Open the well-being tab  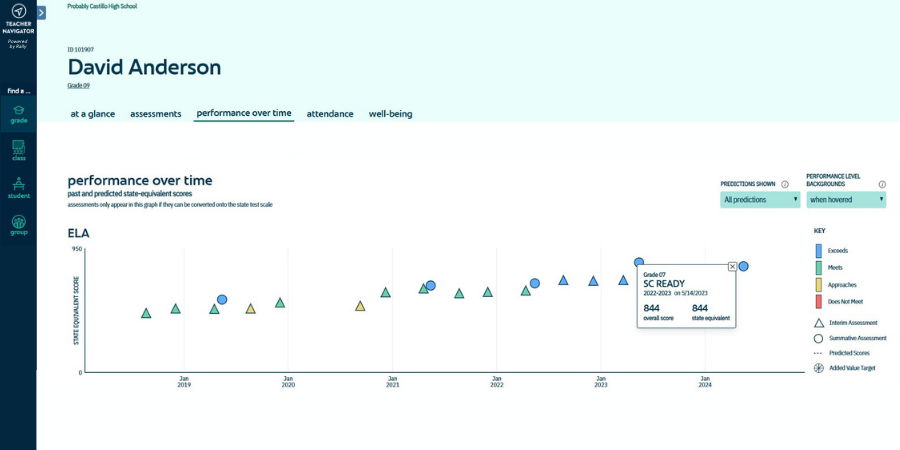(390, 114)
